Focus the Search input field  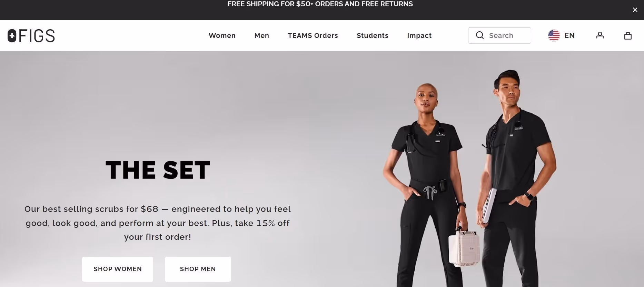click(x=499, y=35)
